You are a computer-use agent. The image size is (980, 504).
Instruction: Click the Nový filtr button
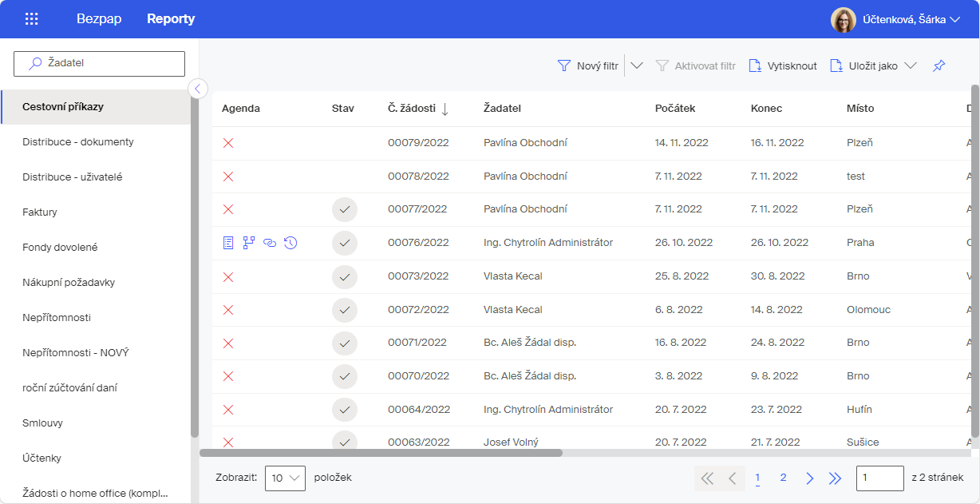coord(588,66)
